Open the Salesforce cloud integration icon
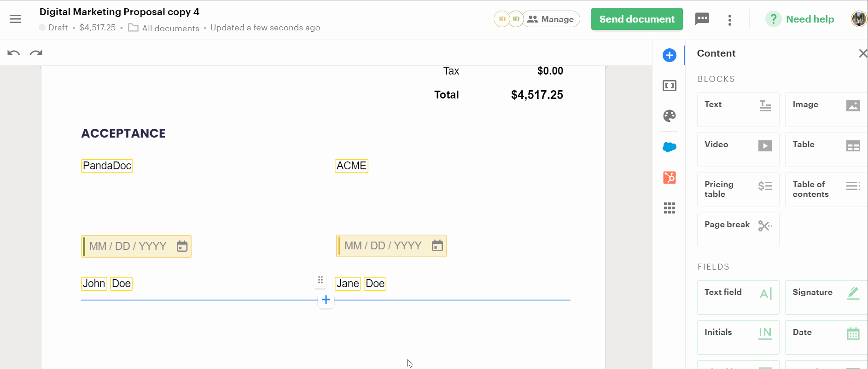Image resolution: width=868 pixels, height=369 pixels. pyautogui.click(x=670, y=147)
